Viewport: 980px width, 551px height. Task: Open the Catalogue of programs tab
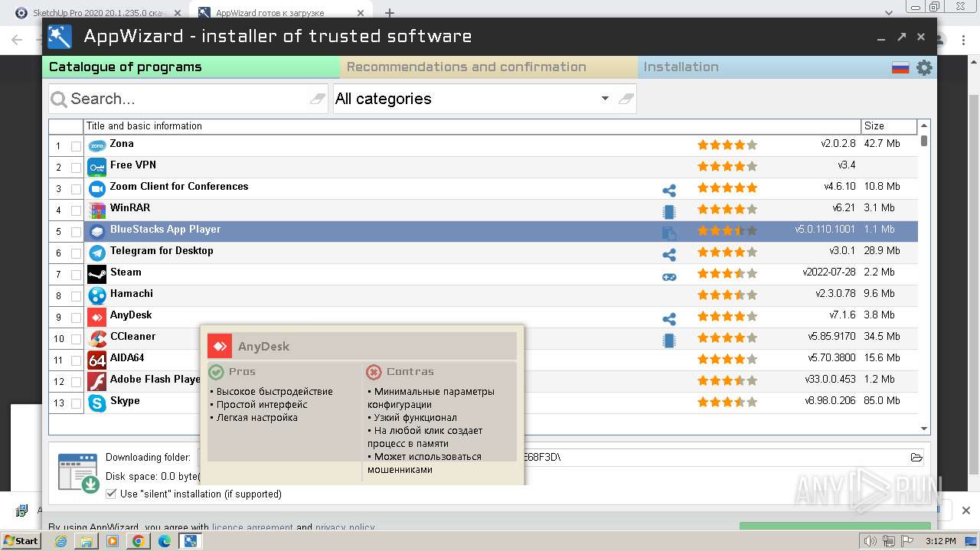click(191, 67)
